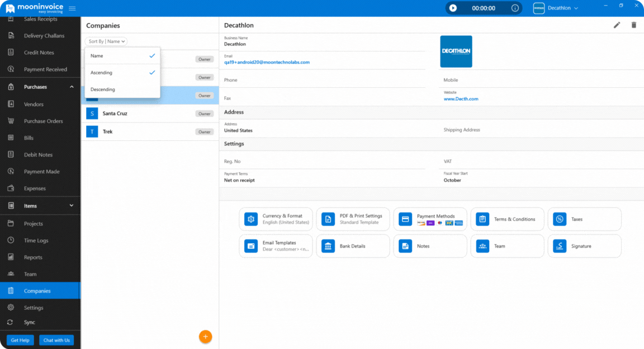Expand the Items section chevron
The image size is (644, 349).
[72, 205]
